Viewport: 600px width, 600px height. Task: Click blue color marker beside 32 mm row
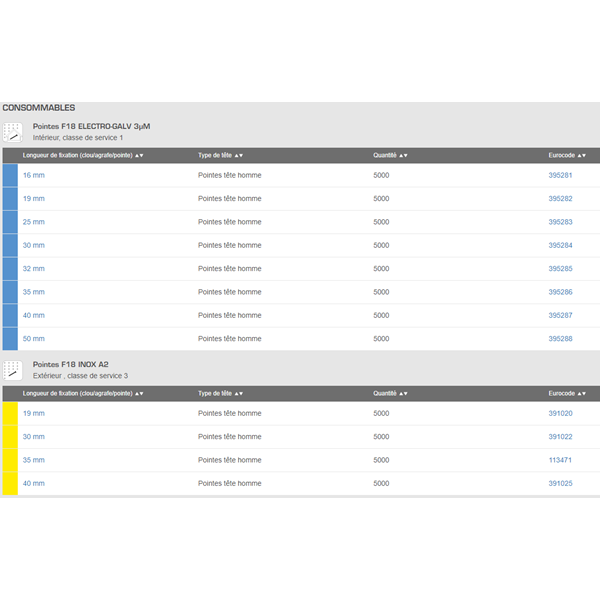10,269
